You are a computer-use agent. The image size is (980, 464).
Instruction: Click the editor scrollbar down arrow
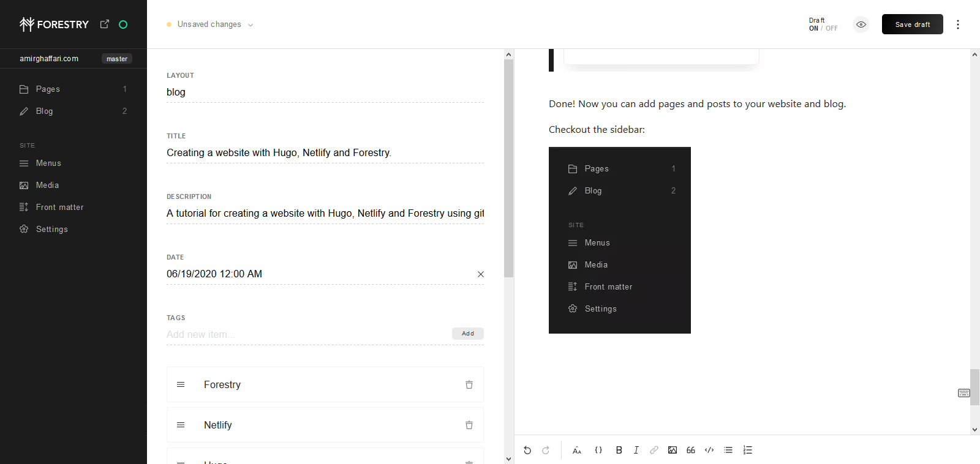coord(974,430)
